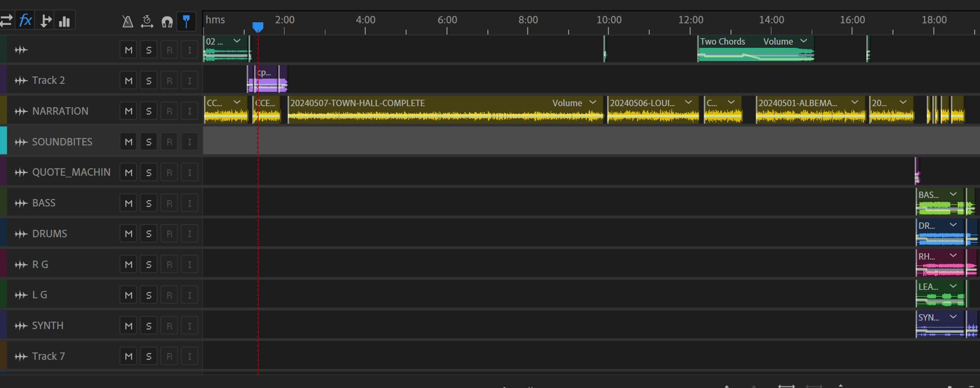
Task: Click the "DRUMS" track name
Action: pos(49,234)
